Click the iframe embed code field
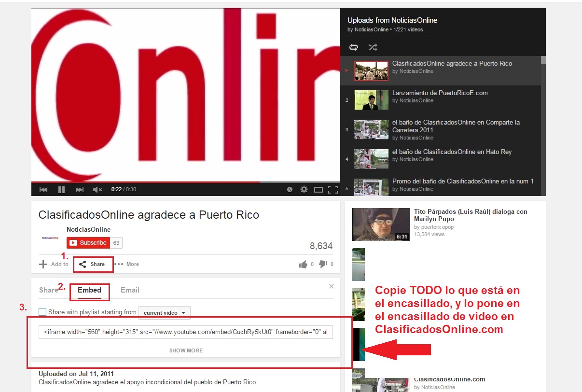 tap(186, 332)
